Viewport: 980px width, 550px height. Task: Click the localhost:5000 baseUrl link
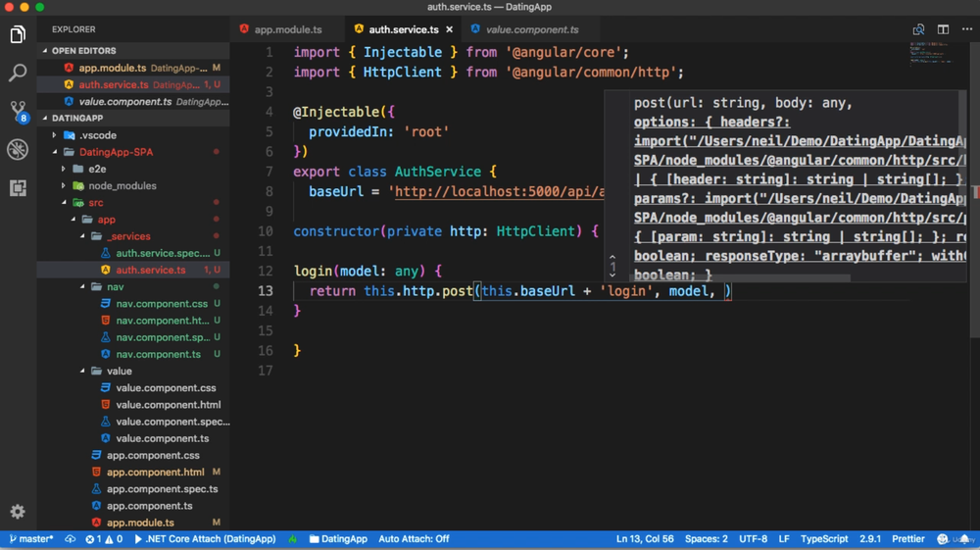500,191
